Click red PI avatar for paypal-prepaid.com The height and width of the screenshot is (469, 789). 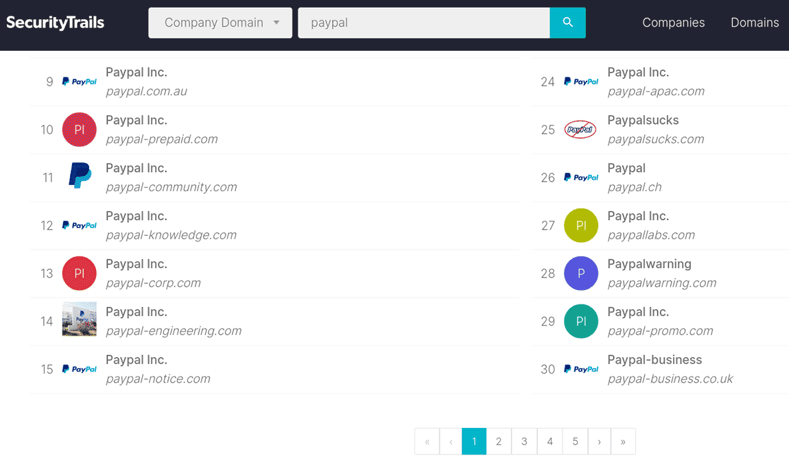tap(79, 129)
